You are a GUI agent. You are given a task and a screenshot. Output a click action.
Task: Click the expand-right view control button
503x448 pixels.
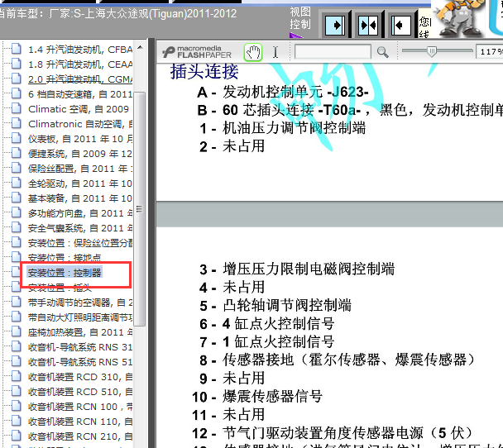pyautogui.click(x=335, y=25)
